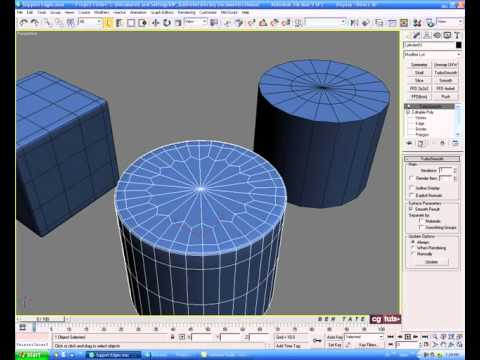Enable the Isoline Display checkbox

click(411, 188)
